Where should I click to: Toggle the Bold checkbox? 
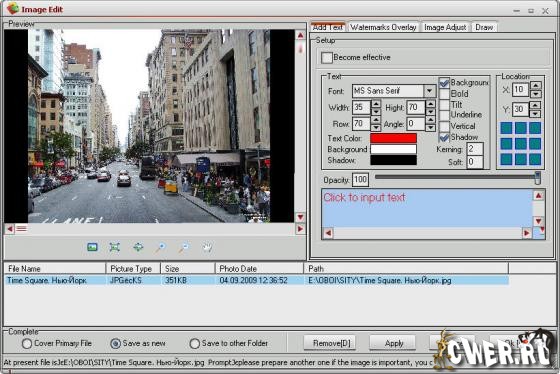[x=444, y=94]
